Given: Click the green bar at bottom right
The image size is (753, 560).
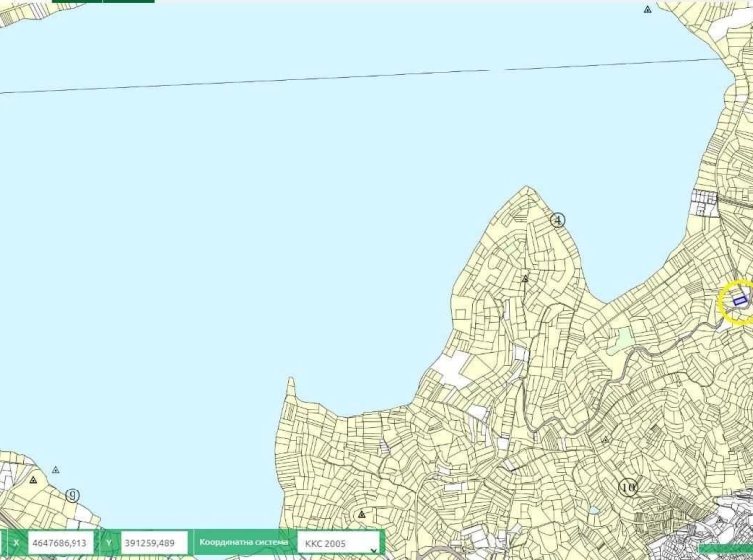Looking at the screenshot, I should point(725,548).
